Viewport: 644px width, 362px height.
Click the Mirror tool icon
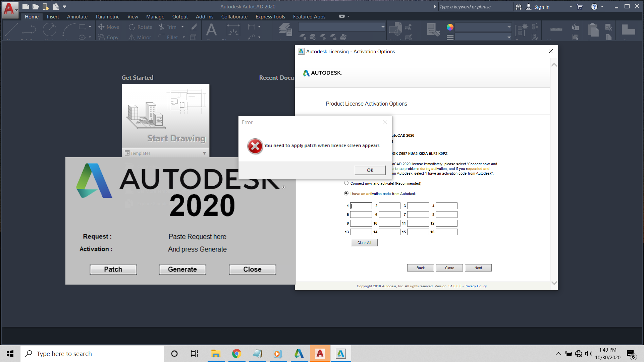pyautogui.click(x=132, y=37)
